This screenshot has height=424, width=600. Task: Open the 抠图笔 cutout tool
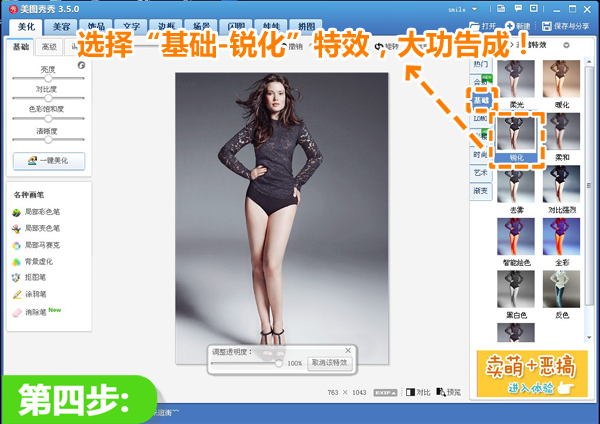[x=29, y=277]
